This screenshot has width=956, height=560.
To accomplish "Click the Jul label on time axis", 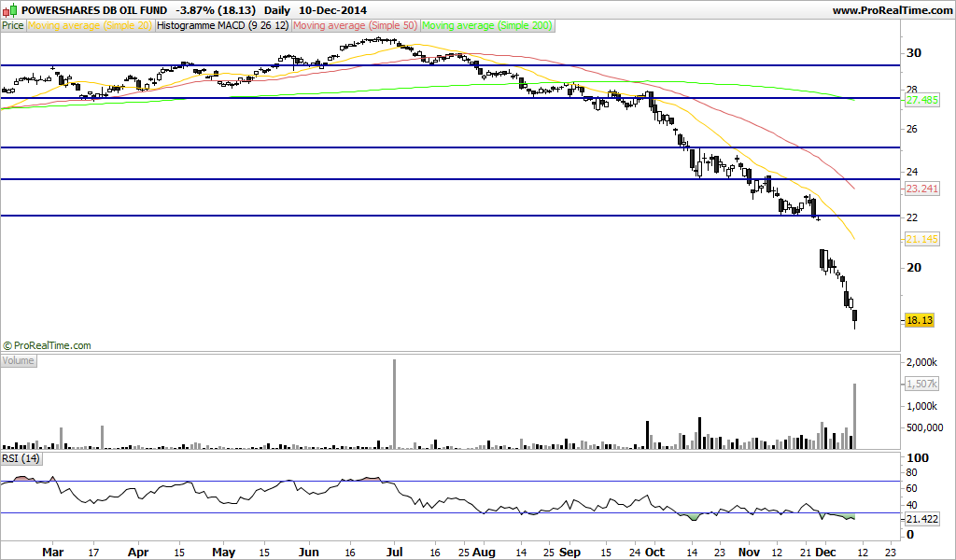I will pyautogui.click(x=395, y=553).
